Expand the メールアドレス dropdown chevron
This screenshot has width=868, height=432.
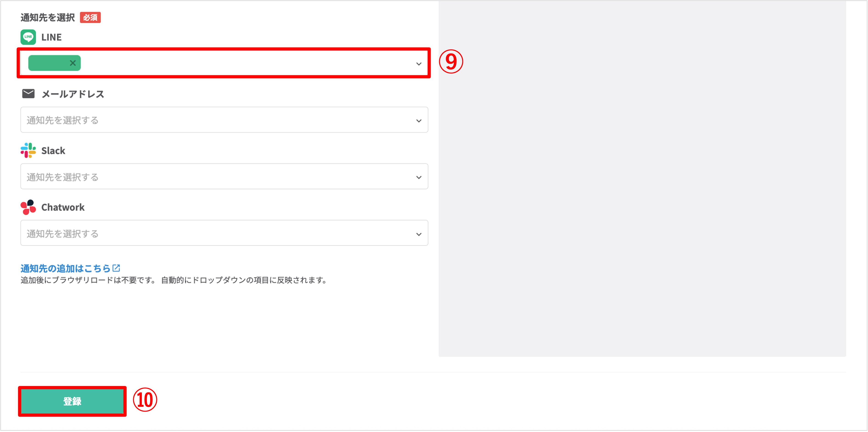(x=419, y=120)
